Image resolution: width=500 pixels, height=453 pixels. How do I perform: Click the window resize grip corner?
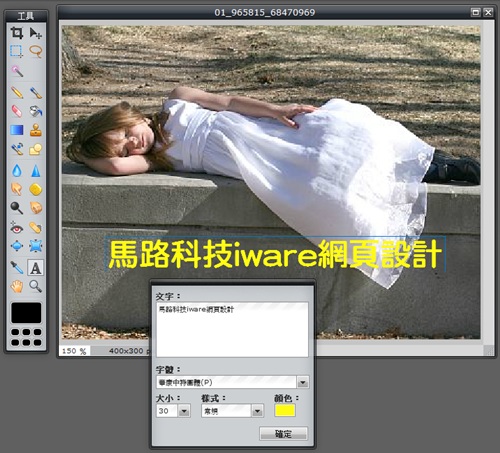point(489,350)
